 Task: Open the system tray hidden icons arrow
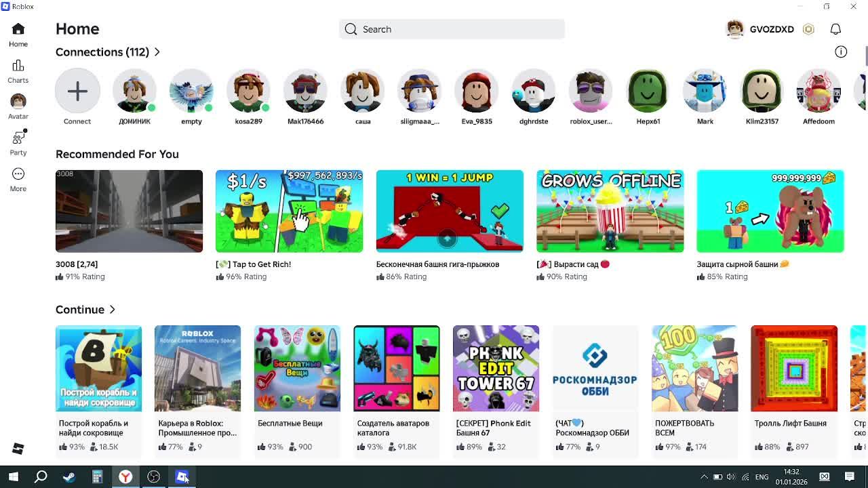pos(704,477)
